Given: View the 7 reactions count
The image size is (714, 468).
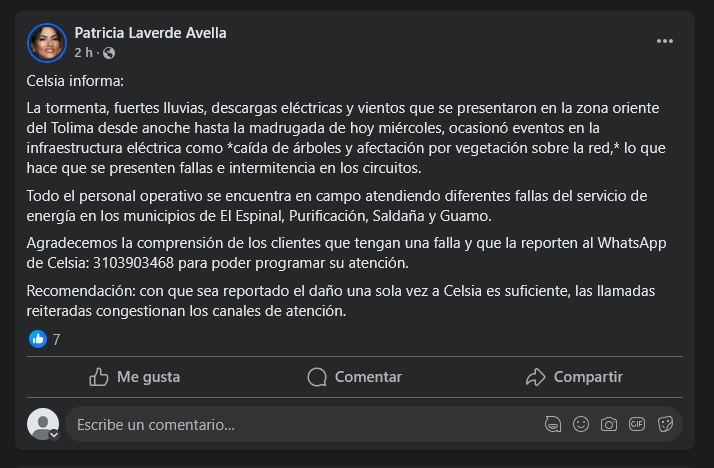Looking at the screenshot, I should (56, 339).
